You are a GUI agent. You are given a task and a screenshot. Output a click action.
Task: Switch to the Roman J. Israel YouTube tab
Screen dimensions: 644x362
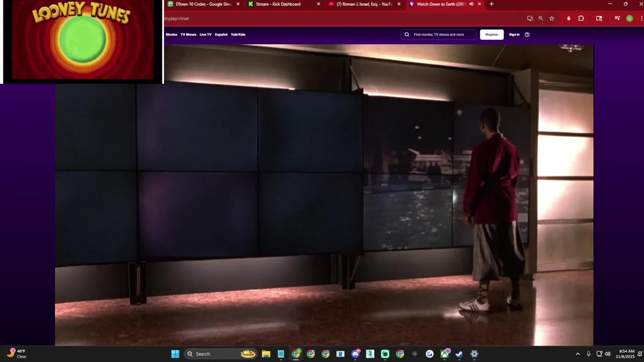tap(365, 4)
